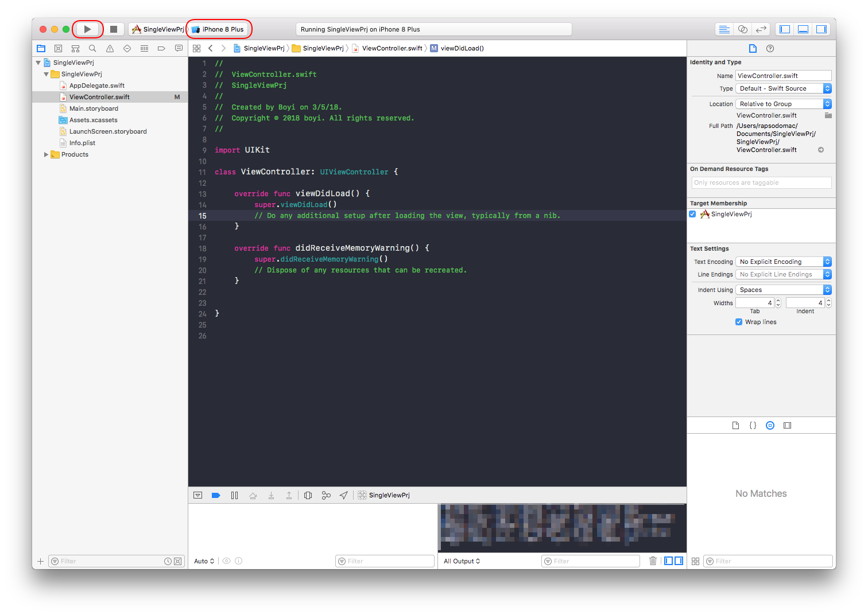This screenshot has width=868, height=615.
Task: Expand the Products folder
Action: point(46,154)
